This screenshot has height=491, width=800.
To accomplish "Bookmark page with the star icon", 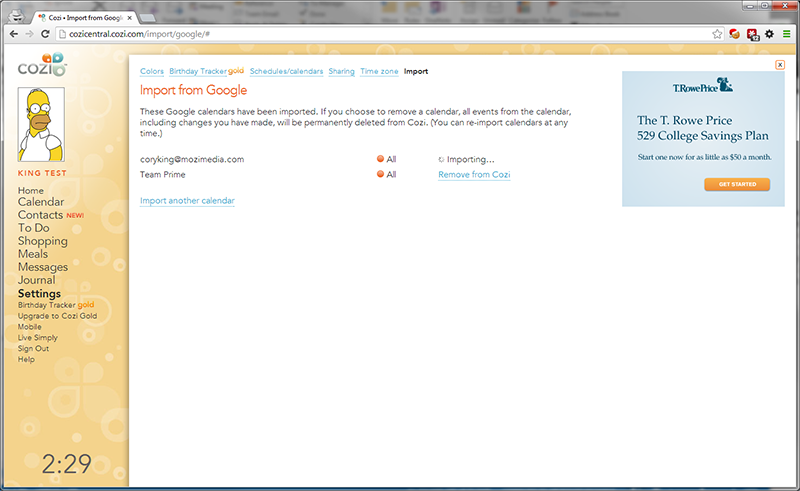I will pos(717,33).
